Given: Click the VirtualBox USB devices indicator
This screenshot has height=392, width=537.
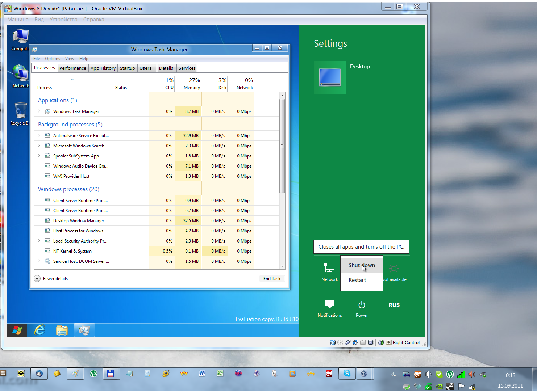Looking at the screenshot, I should pyautogui.click(x=347, y=342).
